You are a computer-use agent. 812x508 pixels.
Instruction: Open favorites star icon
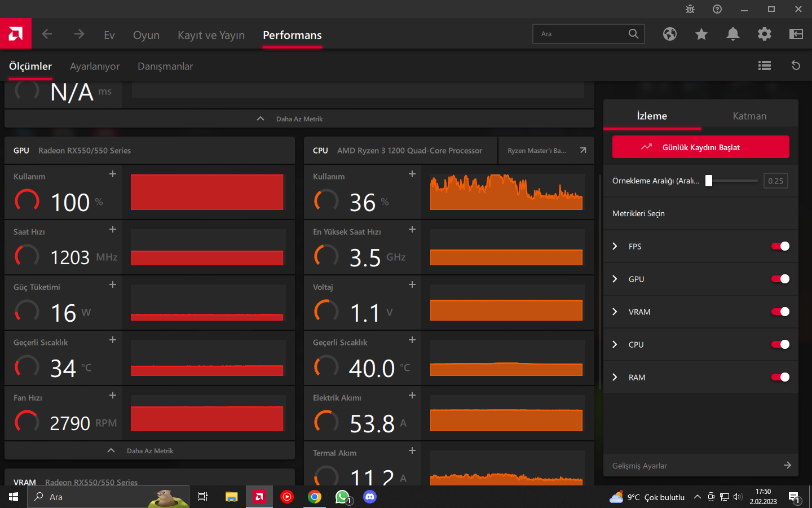(x=701, y=34)
